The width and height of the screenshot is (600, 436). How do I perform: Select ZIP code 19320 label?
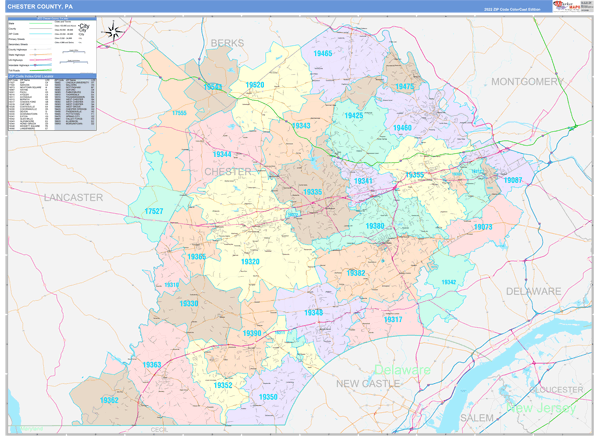[250, 262]
